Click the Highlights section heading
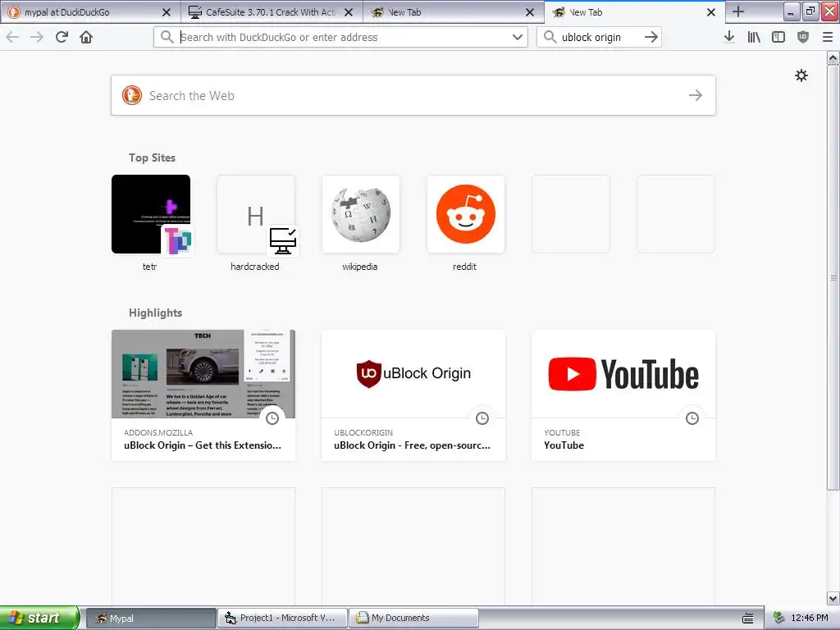This screenshot has height=630, width=840. coord(155,313)
